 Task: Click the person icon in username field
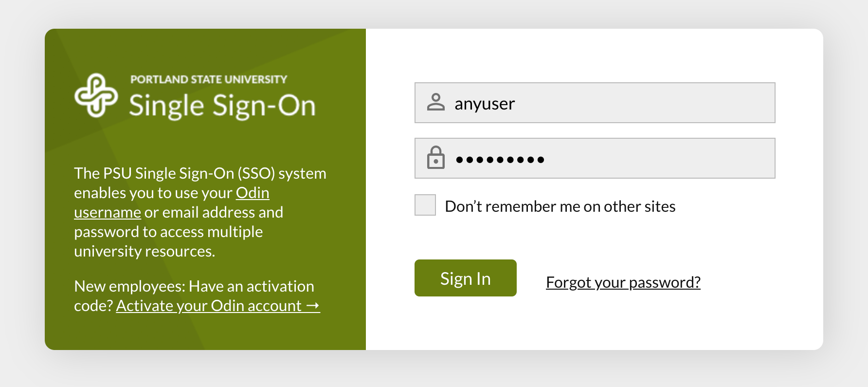tap(435, 102)
